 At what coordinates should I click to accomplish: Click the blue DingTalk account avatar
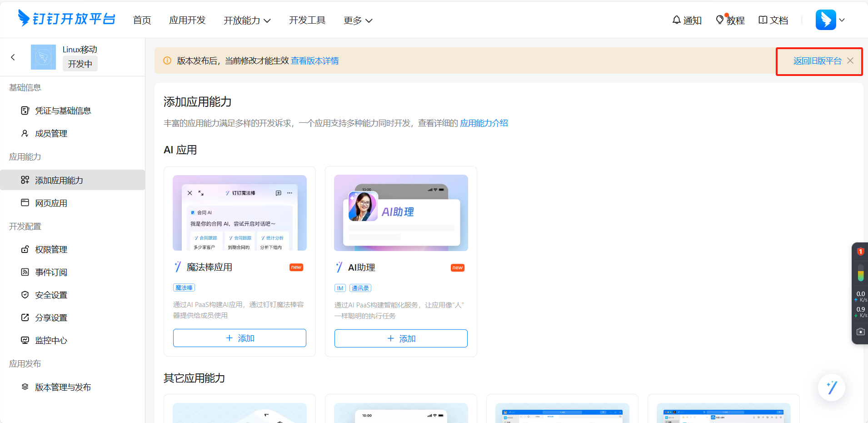coord(826,20)
